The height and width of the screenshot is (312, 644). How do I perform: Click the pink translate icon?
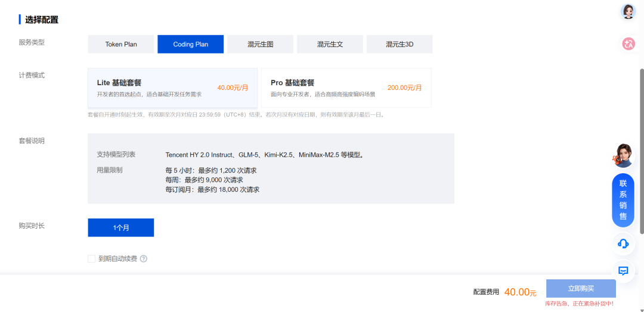click(628, 43)
